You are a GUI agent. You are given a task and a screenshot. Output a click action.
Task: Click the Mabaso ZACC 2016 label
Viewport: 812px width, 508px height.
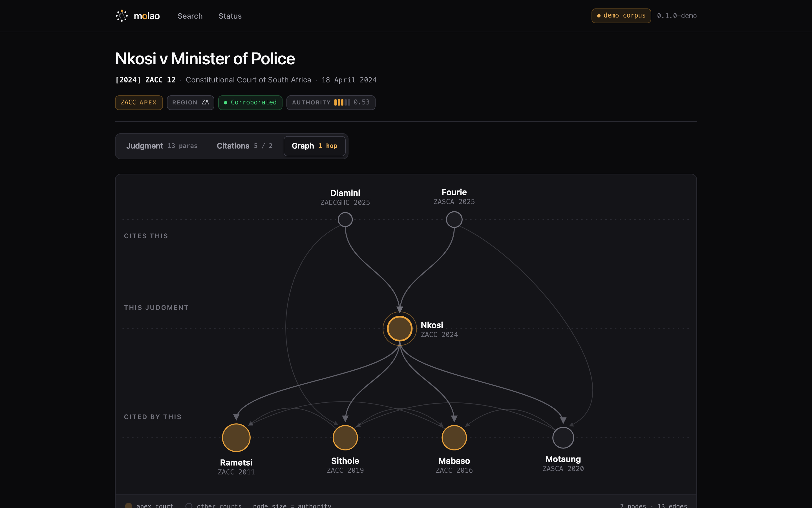click(x=454, y=465)
